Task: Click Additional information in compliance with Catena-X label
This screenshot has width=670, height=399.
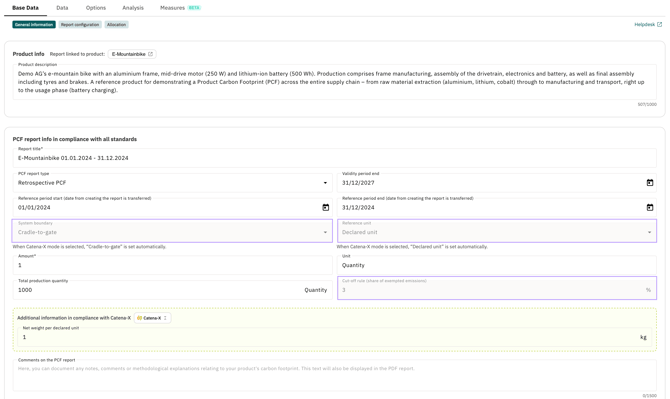Action: 74,318
